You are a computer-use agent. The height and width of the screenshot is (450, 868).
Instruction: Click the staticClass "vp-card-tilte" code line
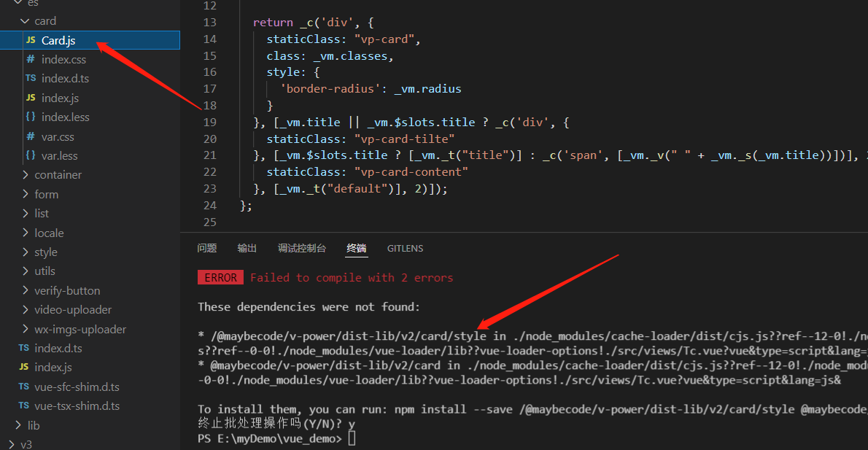[360, 139]
